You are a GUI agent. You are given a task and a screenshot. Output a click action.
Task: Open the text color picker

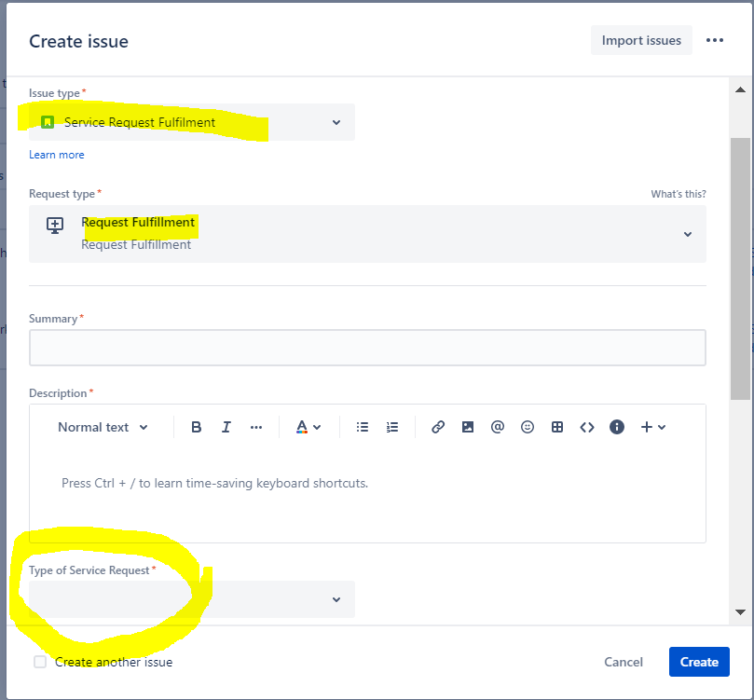click(308, 427)
